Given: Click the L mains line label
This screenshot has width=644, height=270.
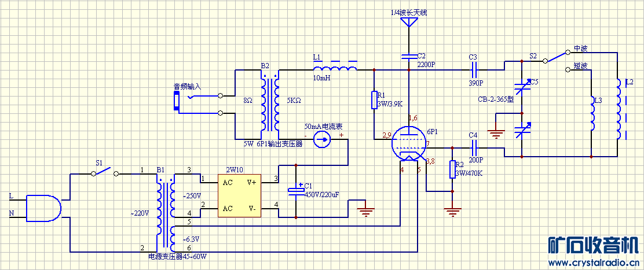Looking at the screenshot, I should pos(10,196).
